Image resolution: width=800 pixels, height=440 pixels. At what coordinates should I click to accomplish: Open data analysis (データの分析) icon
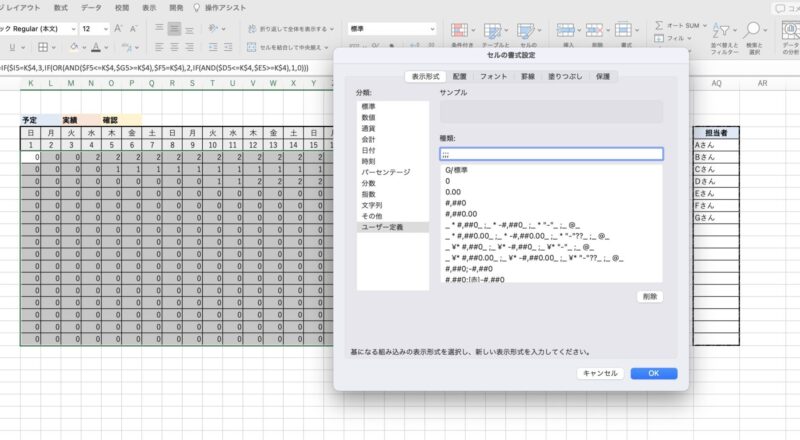pyautogui.click(x=790, y=31)
